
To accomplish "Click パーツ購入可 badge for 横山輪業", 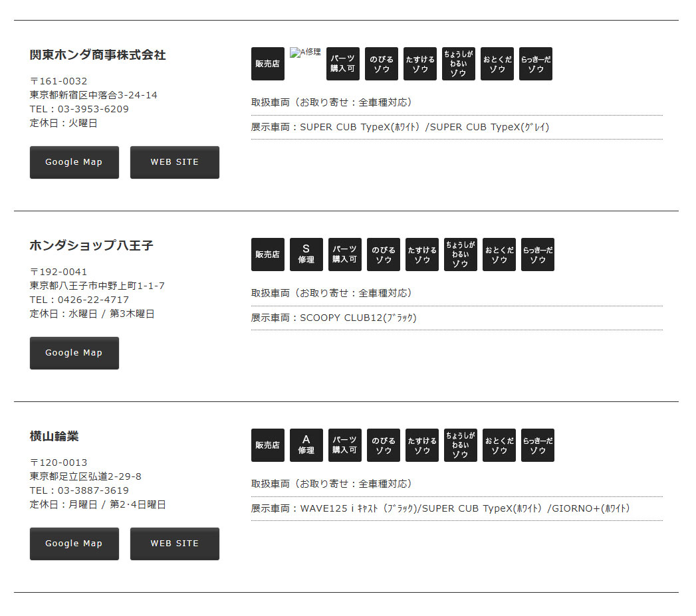I will [345, 445].
